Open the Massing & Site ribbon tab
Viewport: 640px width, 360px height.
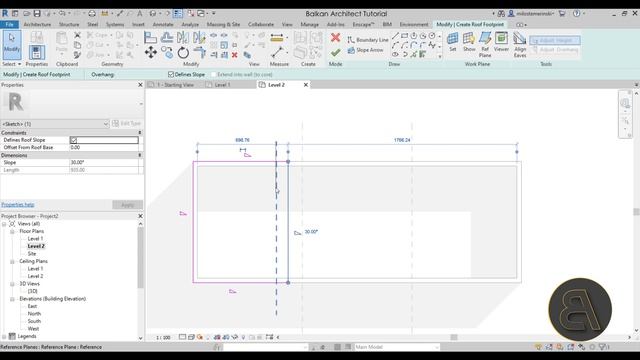pyautogui.click(x=223, y=24)
